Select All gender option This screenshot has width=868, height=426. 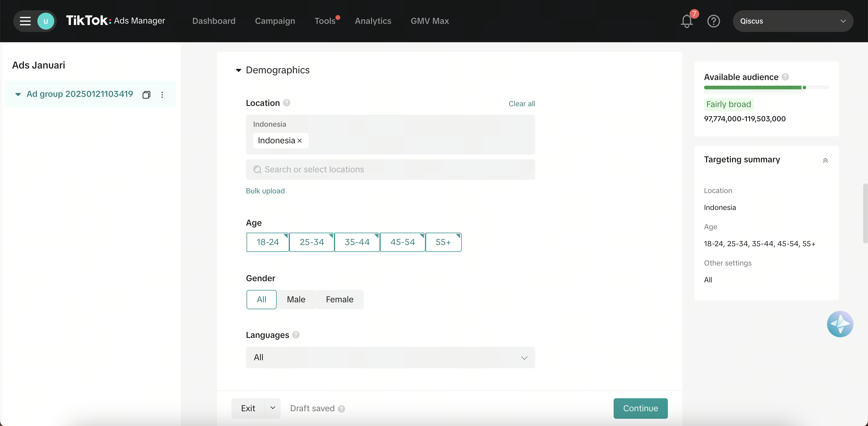point(262,300)
